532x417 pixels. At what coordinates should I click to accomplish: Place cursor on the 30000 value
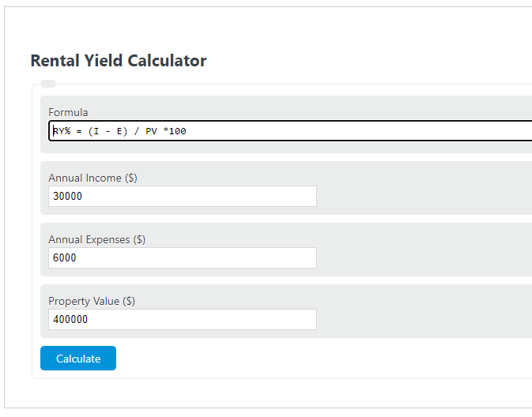coord(68,197)
